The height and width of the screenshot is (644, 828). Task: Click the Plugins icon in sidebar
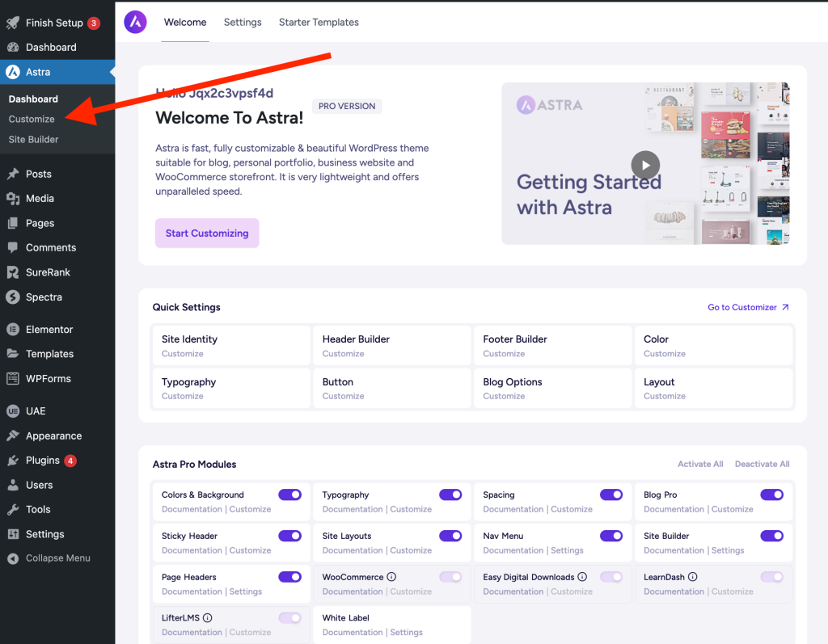click(12, 461)
